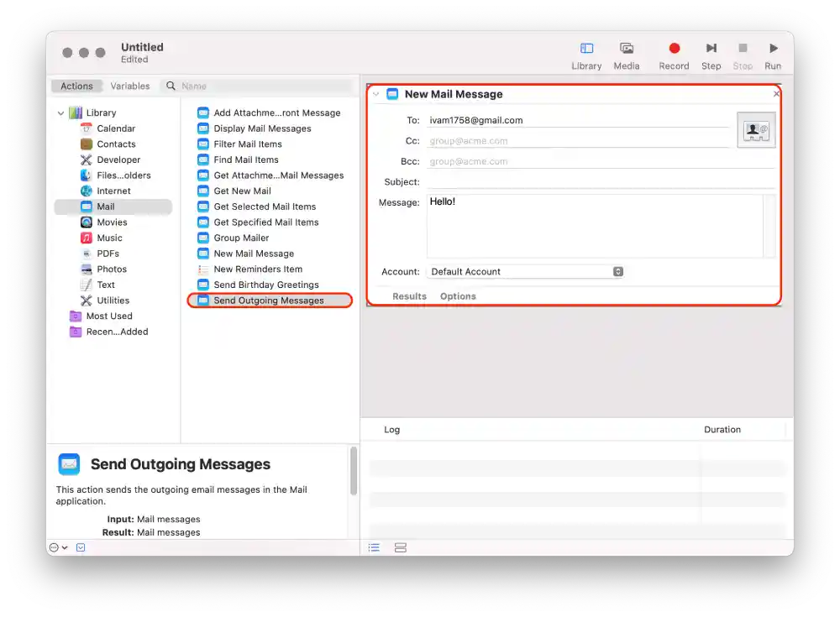Image resolution: width=840 pixels, height=617 pixels.
Task: Click the description pane scrollbar
Action: (354, 471)
